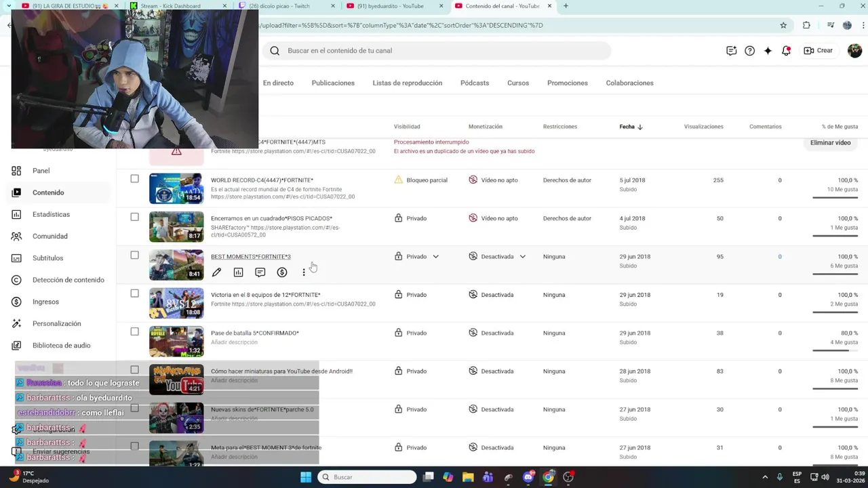Select checkbox for Encerramos en un cuadrado video
The width and height of the screenshot is (868, 488).
coord(134,217)
